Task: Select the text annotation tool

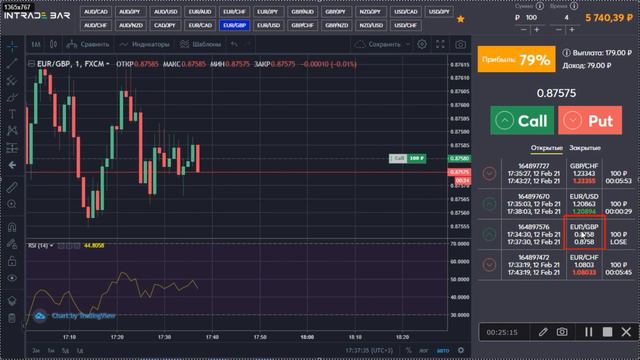Action: 12,114
